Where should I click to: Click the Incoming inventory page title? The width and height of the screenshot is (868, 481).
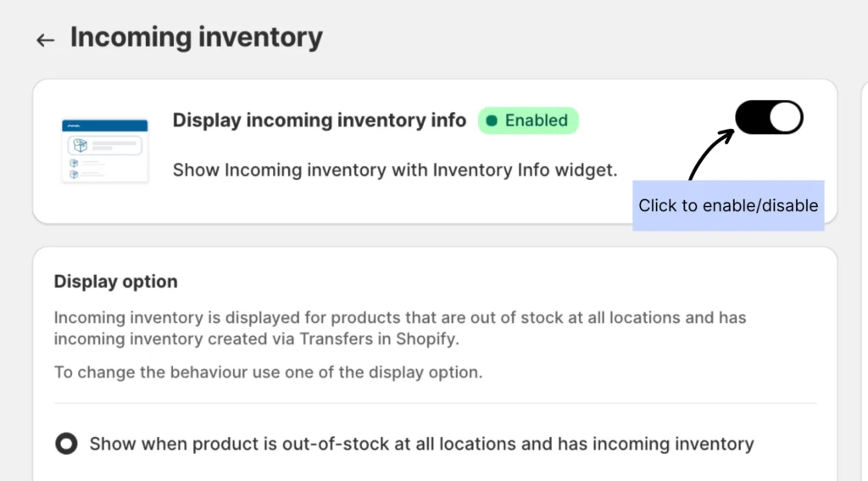pyautogui.click(x=196, y=37)
